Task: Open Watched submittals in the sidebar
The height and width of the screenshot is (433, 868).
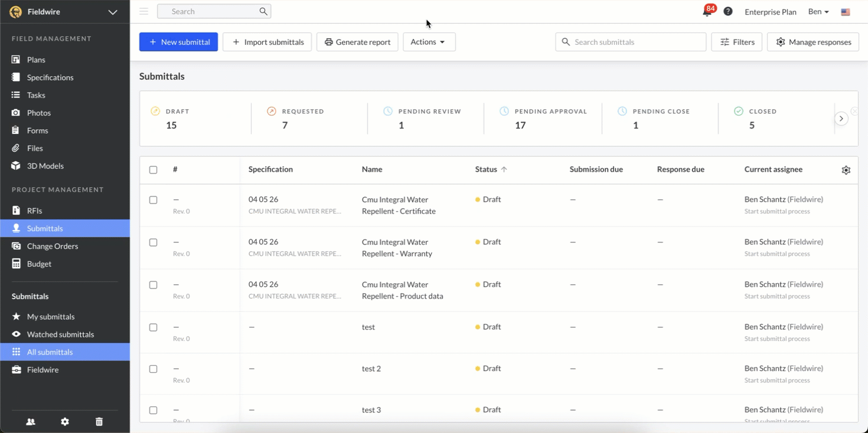Action: (60, 334)
